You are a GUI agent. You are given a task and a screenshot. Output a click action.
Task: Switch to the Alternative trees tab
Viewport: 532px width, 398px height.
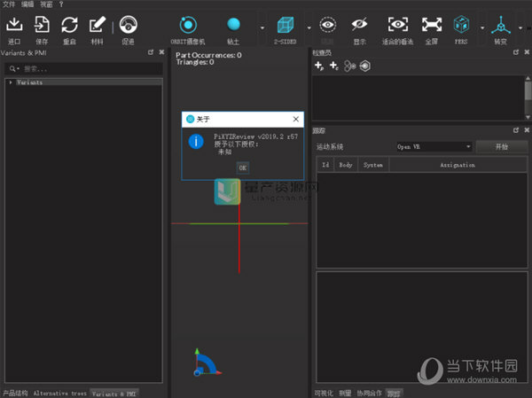click(x=59, y=393)
